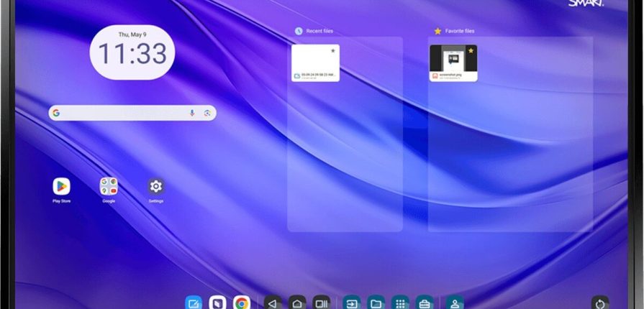Launch the Settings app
The height and width of the screenshot is (309, 644).
(x=156, y=187)
